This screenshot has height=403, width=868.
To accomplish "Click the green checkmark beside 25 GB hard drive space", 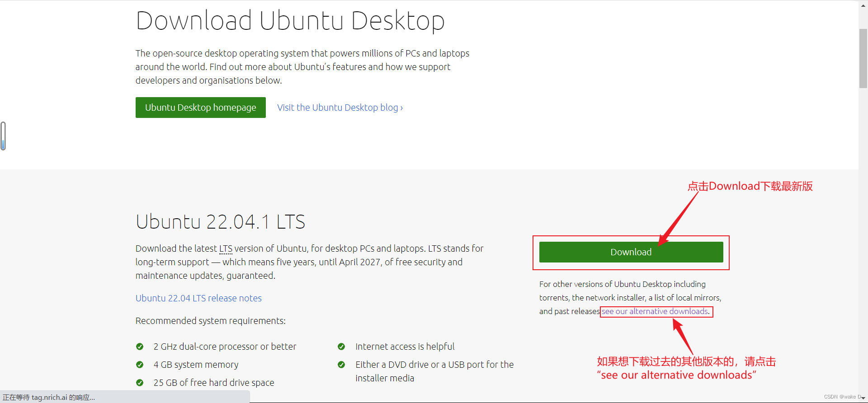I will (140, 383).
